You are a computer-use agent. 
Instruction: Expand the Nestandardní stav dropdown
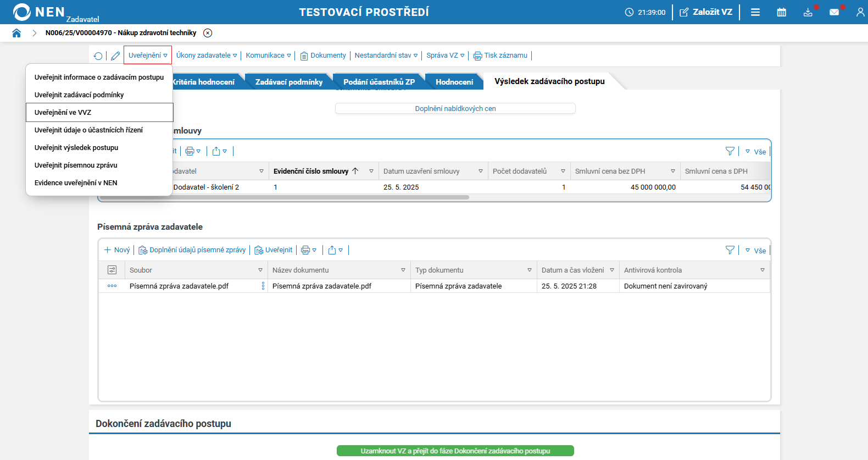(x=386, y=56)
